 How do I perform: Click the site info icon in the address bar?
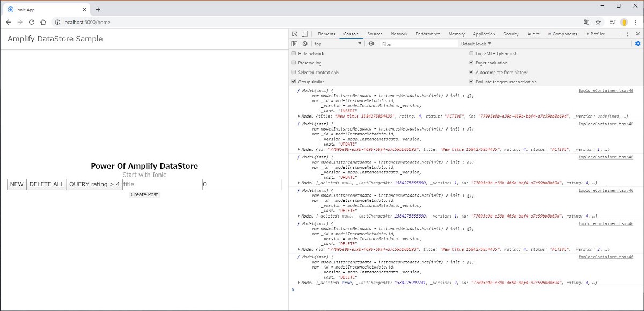(x=57, y=22)
